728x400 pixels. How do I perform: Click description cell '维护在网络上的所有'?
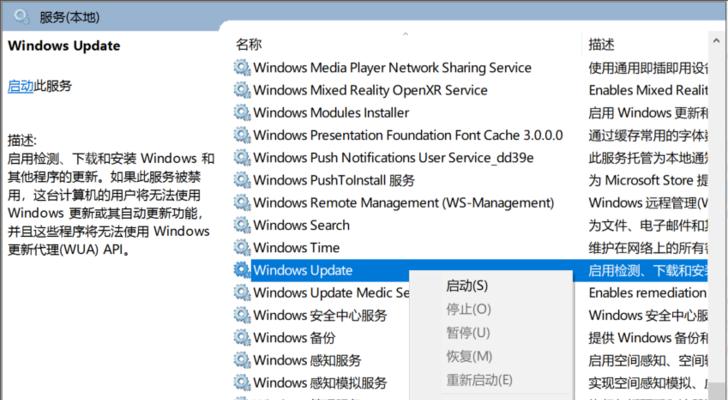pyautogui.click(x=648, y=248)
